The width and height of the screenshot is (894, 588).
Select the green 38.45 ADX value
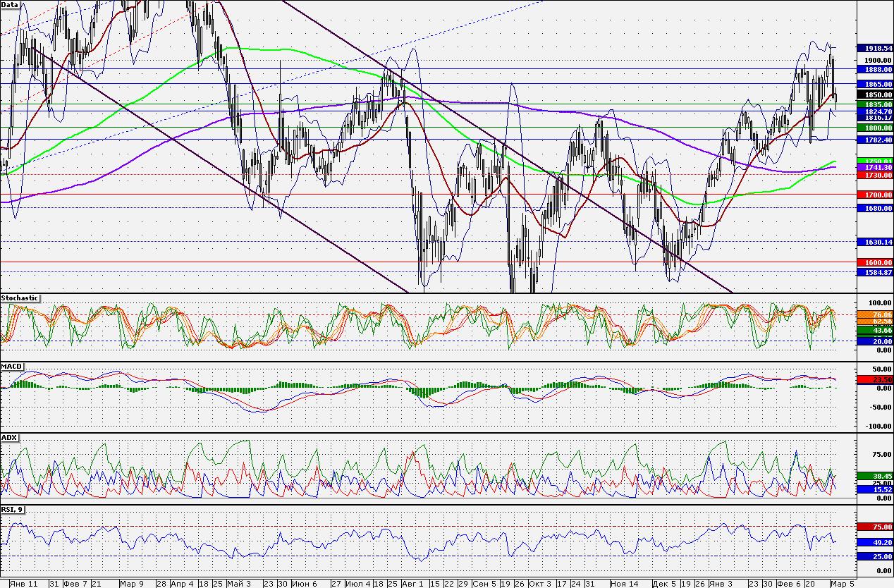[874, 476]
